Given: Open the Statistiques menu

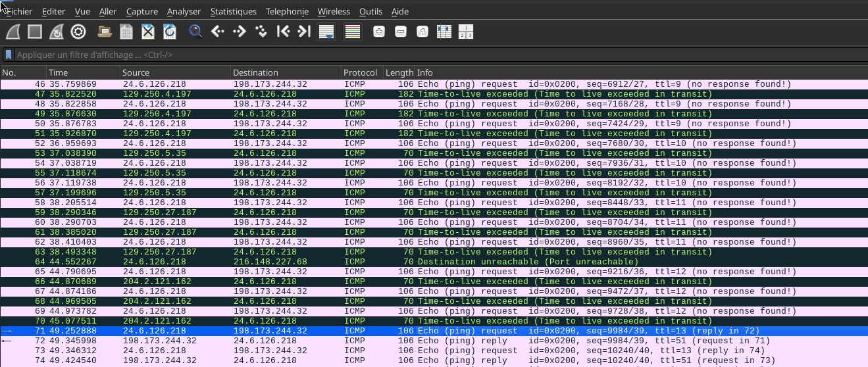Looking at the screenshot, I should [234, 11].
